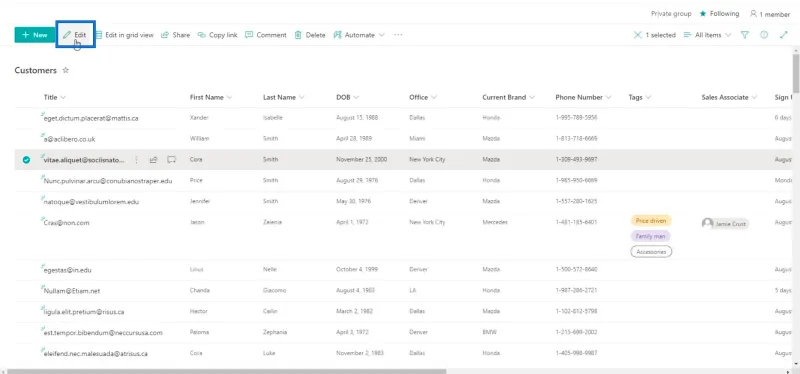Open the First Name column dropdown

click(211, 97)
